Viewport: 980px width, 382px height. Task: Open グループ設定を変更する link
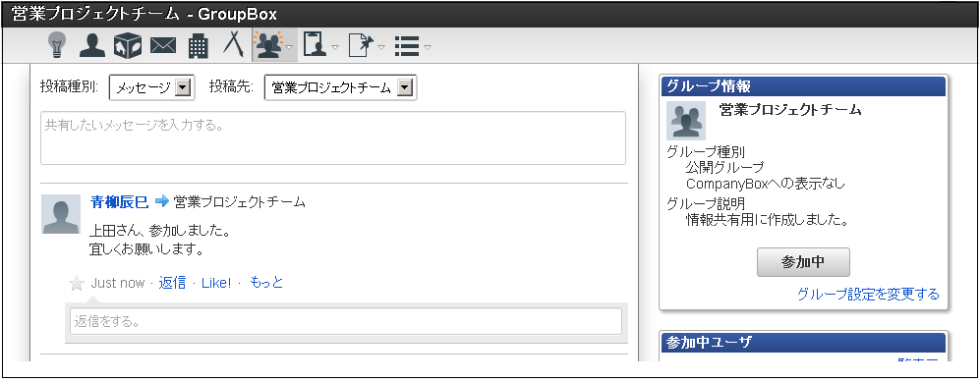(x=868, y=295)
